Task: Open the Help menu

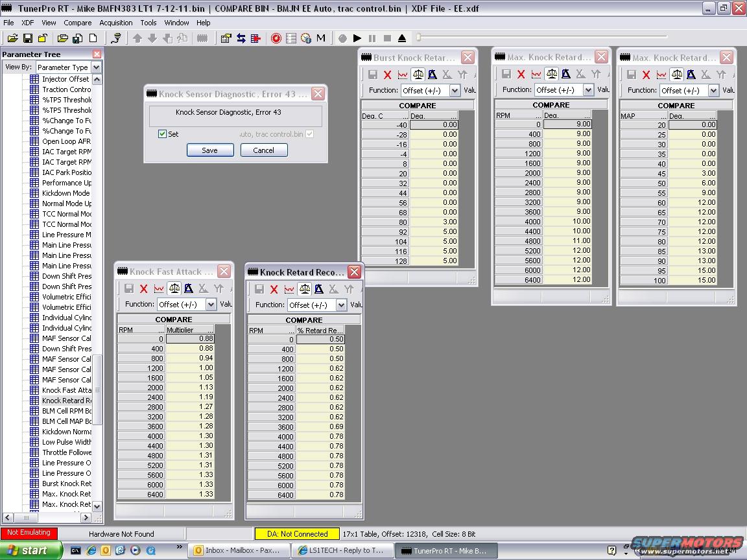Action: pos(204,23)
